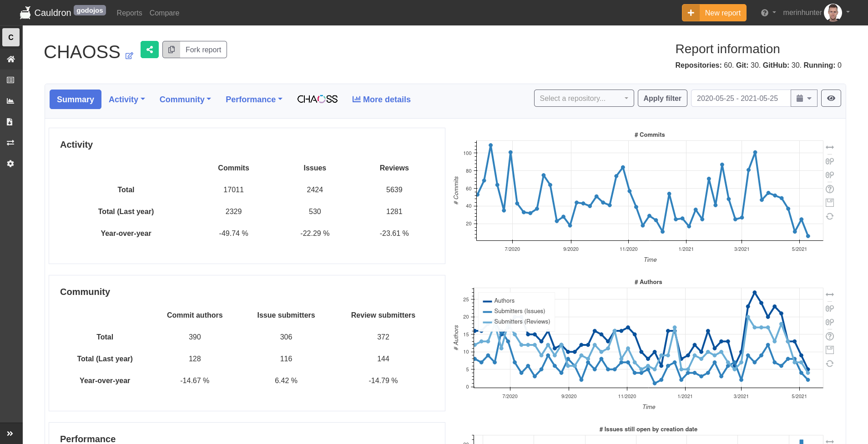
Task: Select the pan tool on Commits chart
Action: (x=830, y=147)
